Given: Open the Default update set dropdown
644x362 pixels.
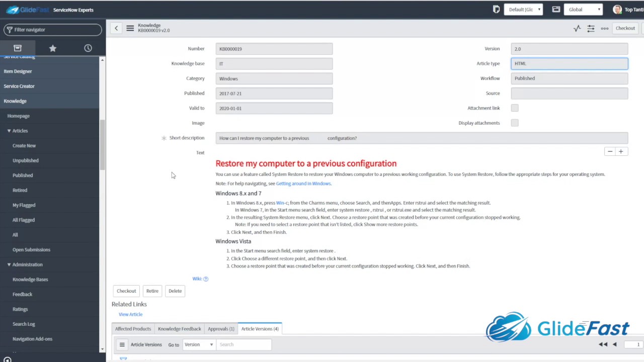Looking at the screenshot, I should [x=523, y=10].
